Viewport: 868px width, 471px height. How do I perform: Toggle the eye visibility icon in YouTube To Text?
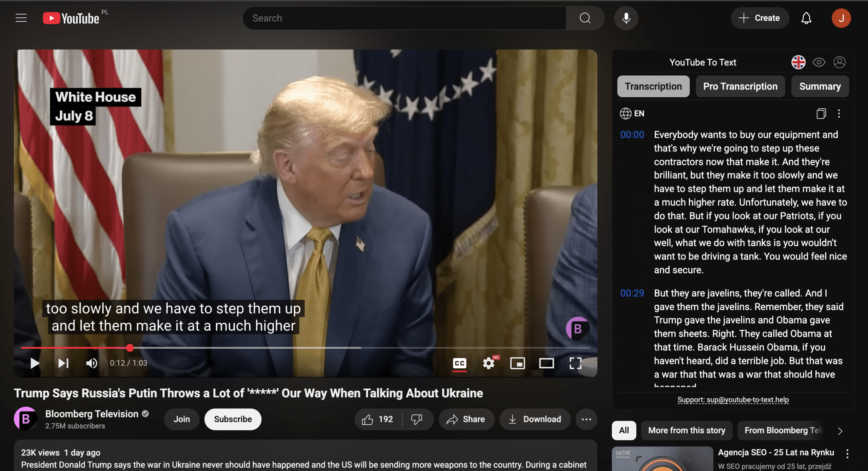click(x=819, y=62)
